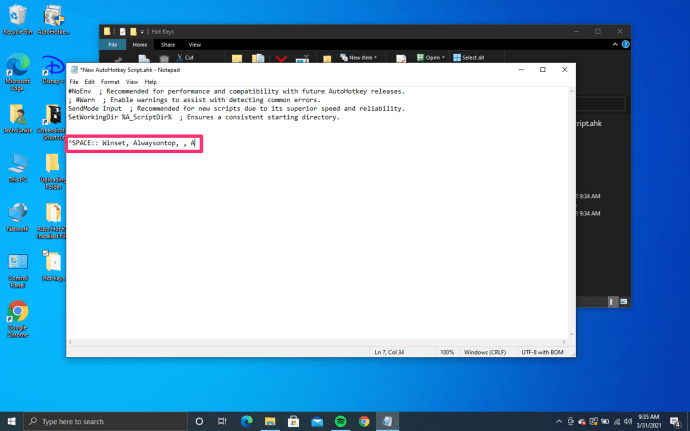Switch to Share tab in Hot Keys explorer

click(168, 44)
